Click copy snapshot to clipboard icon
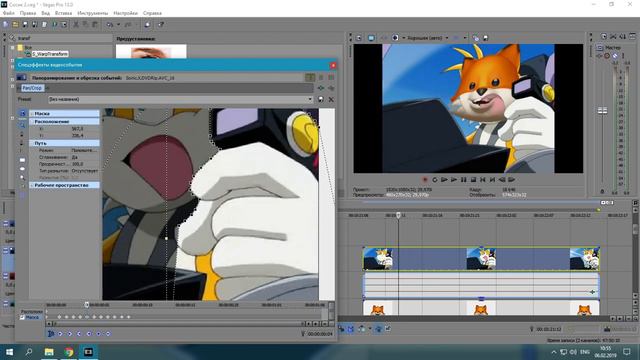This screenshot has height=360, width=640. click(x=476, y=38)
